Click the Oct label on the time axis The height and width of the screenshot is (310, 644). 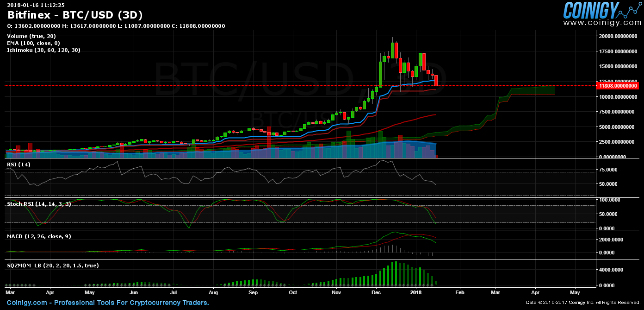[x=293, y=293]
